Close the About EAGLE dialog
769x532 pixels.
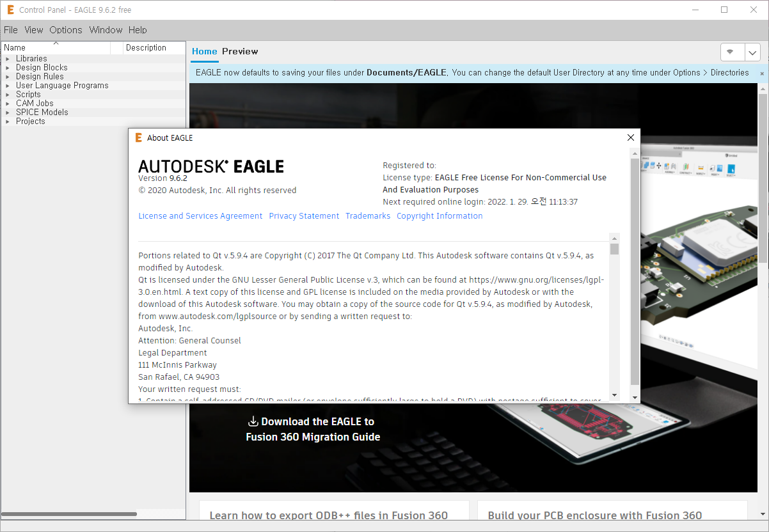point(630,137)
